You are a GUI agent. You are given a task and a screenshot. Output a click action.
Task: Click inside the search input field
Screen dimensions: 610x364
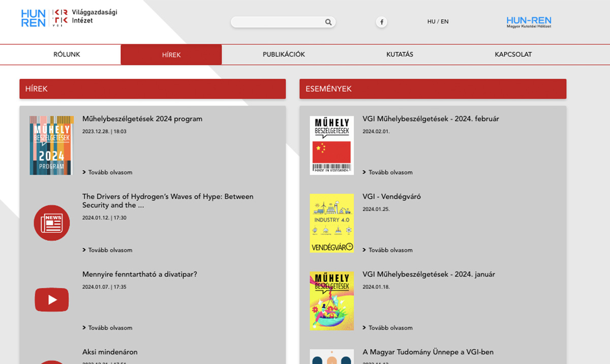point(277,22)
